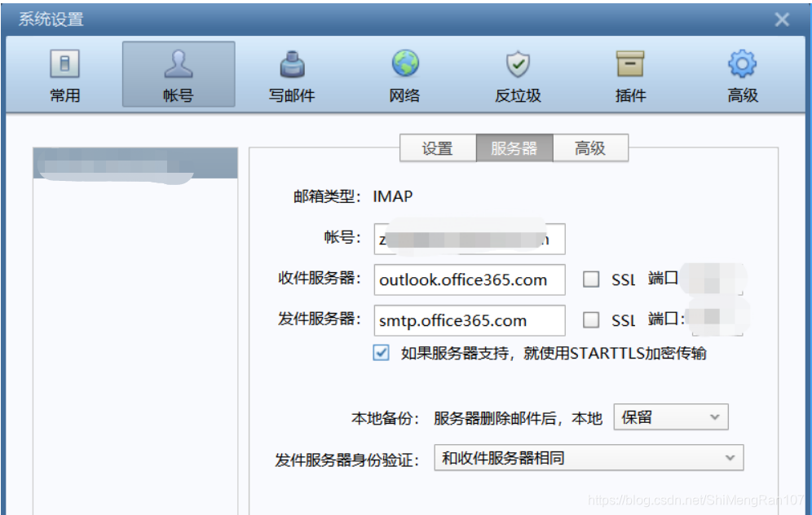Open the 高级 gear settings section

743,74
